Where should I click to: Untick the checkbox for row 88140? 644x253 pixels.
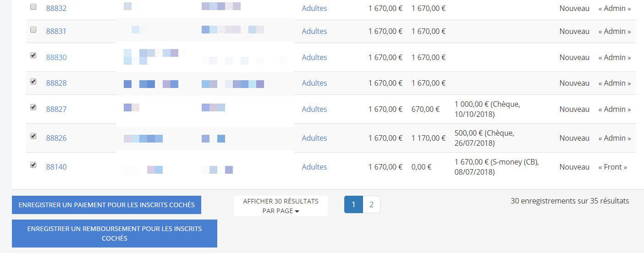click(x=33, y=165)
